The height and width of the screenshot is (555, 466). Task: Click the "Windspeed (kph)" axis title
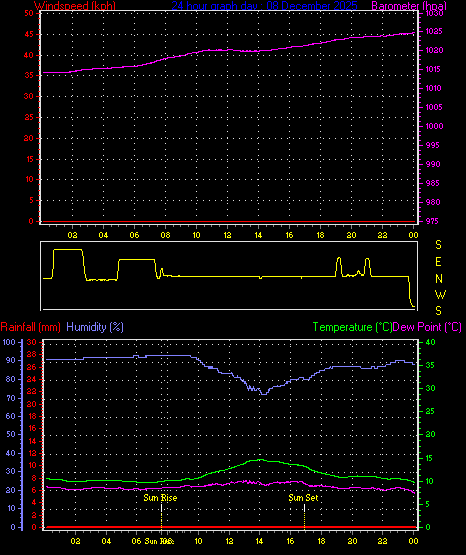[75, 6]
